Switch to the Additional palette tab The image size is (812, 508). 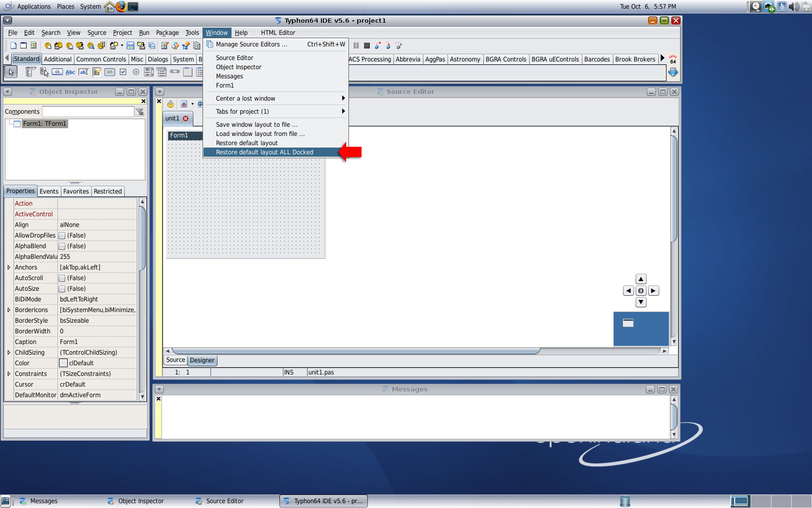pyautogui.click(x=58, y=59)
